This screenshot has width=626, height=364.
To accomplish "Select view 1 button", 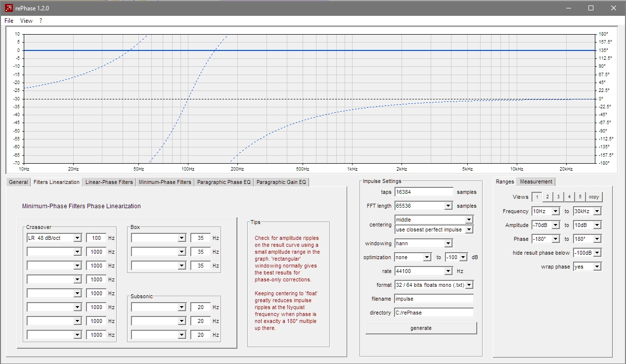I will [537, 197].
